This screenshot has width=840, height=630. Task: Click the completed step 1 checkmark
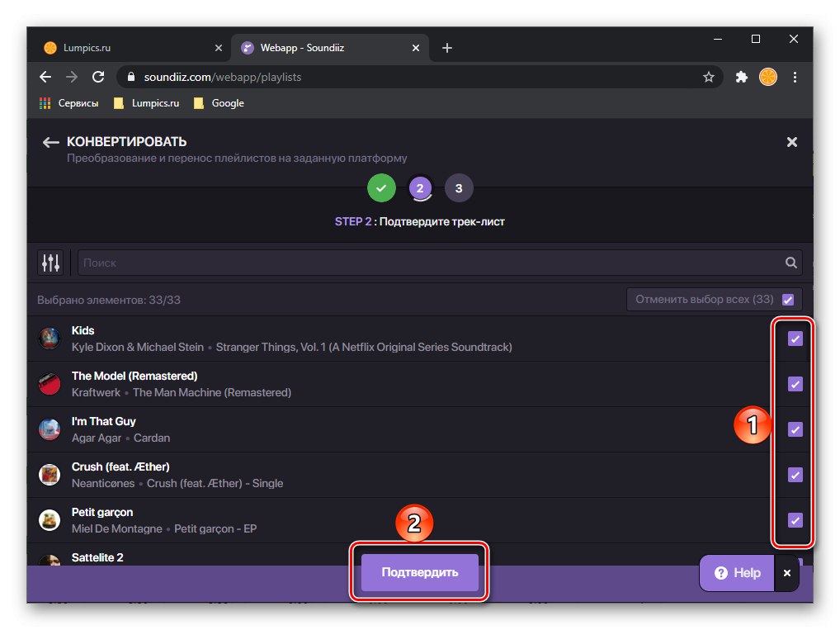pyautogui.click(x=381, y=188)
